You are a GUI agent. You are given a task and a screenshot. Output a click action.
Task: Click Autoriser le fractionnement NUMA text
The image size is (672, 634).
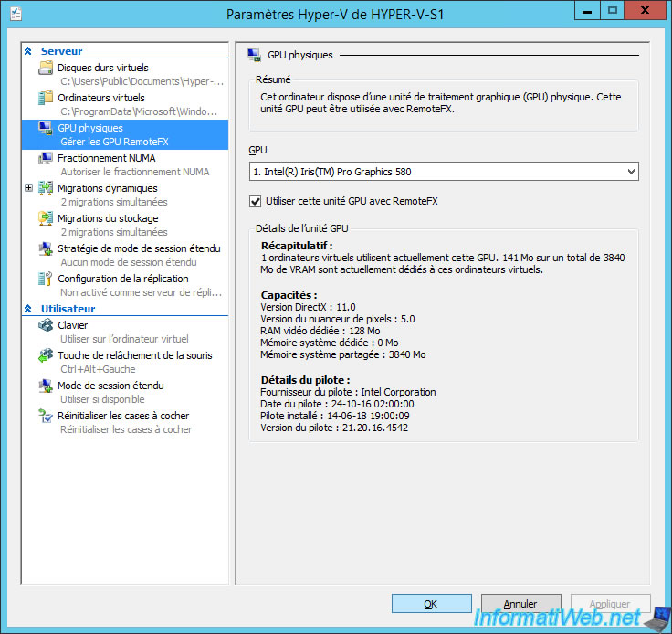pyautogui.click(x=135, y=172)
